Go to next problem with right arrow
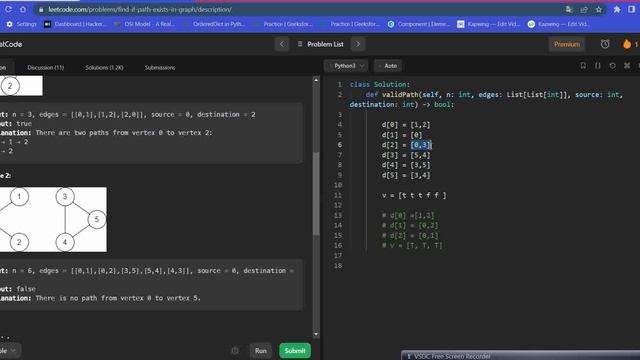 click(358, 44)
